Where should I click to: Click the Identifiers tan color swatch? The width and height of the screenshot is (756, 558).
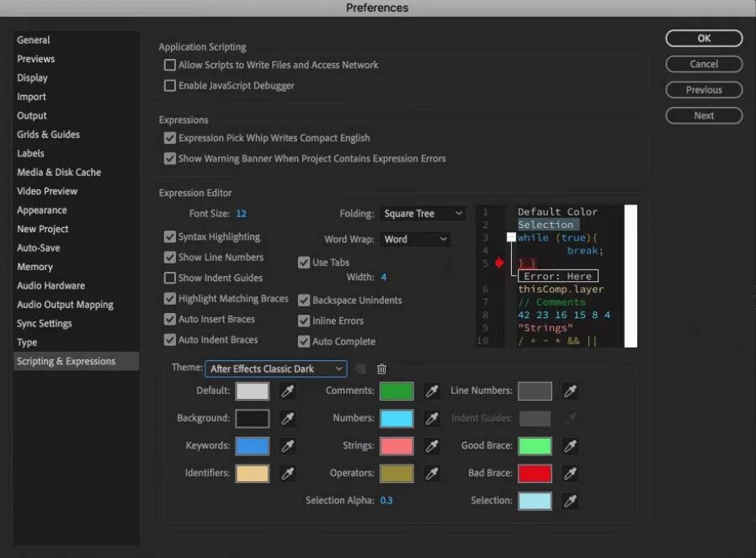253,474
